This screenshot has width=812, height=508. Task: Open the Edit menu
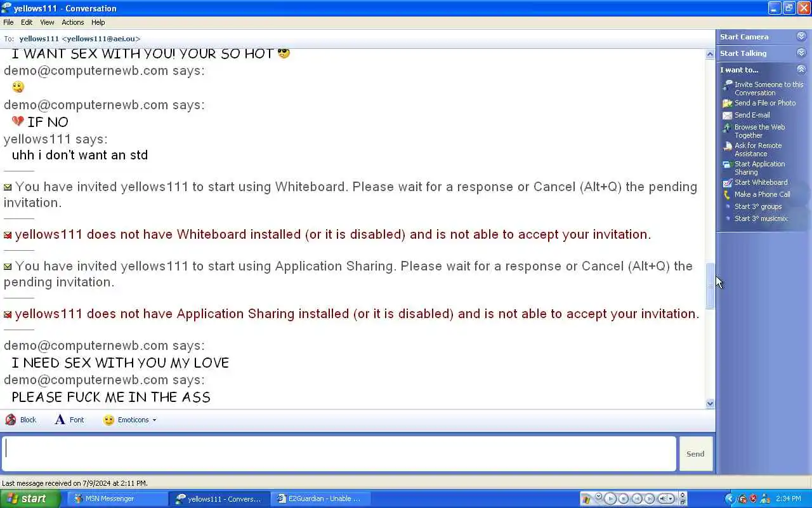click(27, 22)
